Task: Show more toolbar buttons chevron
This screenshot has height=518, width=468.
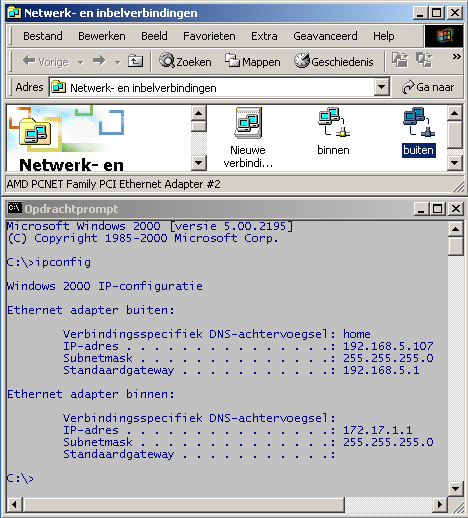Action: pos(456,57)
